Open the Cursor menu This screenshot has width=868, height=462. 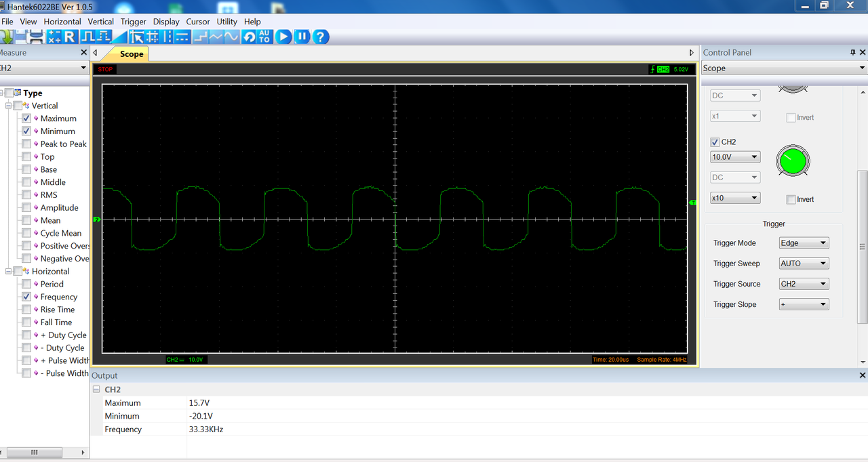(198, 22)
